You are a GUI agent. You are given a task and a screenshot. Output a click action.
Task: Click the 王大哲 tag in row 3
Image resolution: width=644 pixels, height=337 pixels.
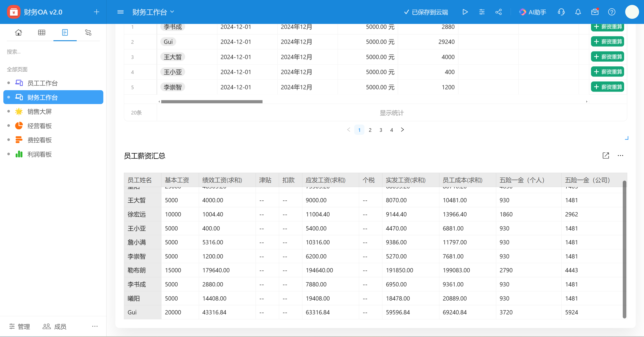(172, 57)
